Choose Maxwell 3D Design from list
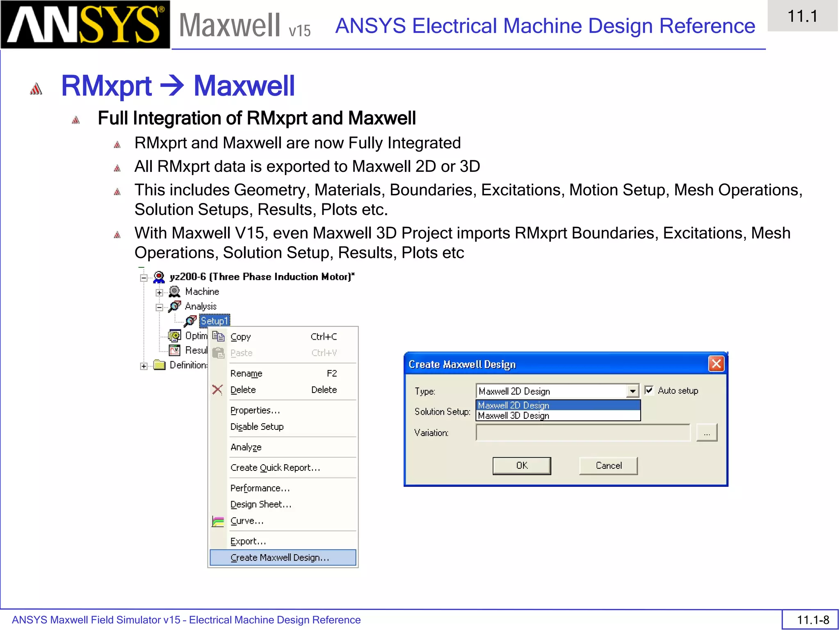The image size is (840, 630). coord(558,415)
